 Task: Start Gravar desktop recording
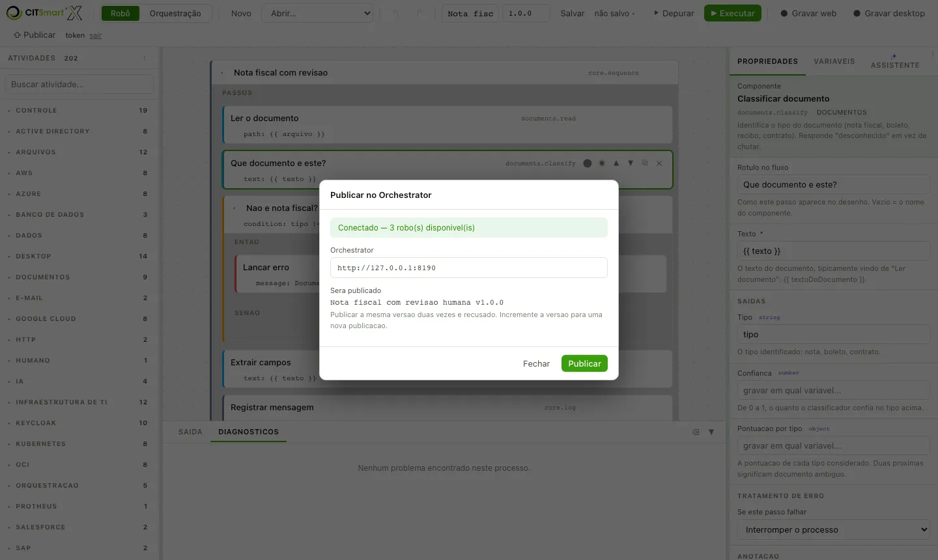[x=889, y=13]
